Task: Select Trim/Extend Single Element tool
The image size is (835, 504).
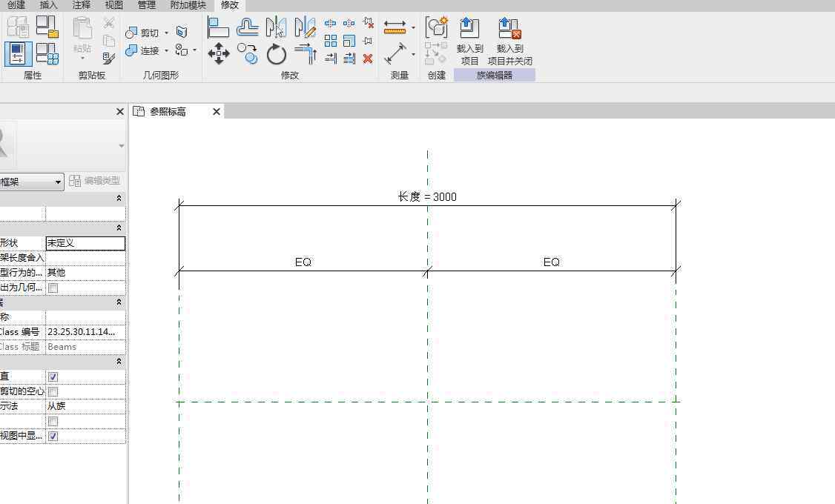Action: [331, 59]
